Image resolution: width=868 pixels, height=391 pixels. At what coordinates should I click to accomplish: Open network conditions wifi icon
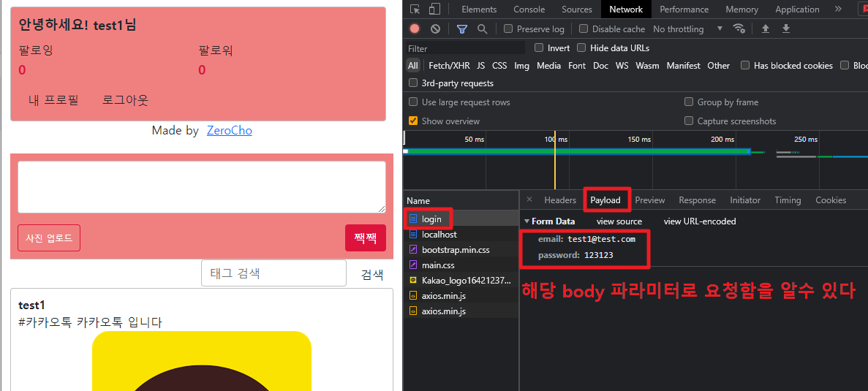point(739,29)
